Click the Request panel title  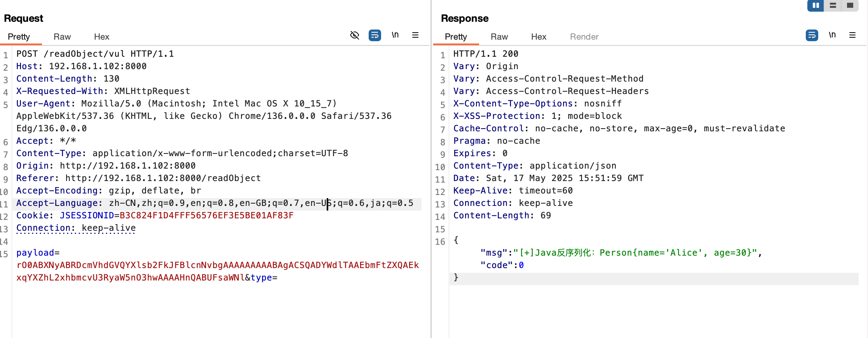point(23,18)
